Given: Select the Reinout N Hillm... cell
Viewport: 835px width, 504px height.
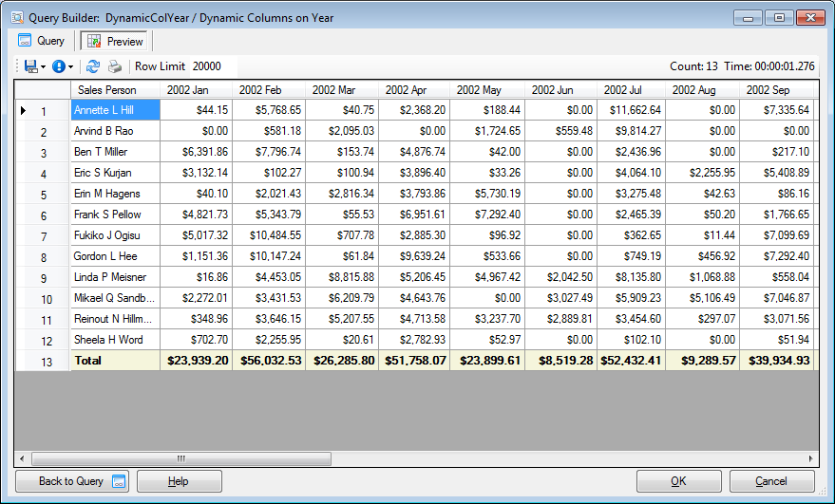Looking at the screenshot, I should pyautogui.click(x=115, y=319).
